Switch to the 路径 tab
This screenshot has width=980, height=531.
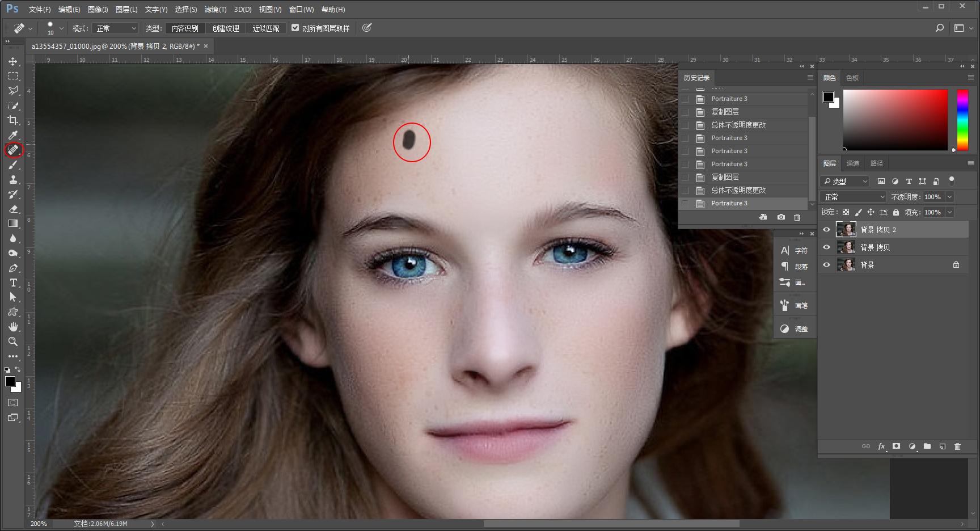tap(877, 163)
